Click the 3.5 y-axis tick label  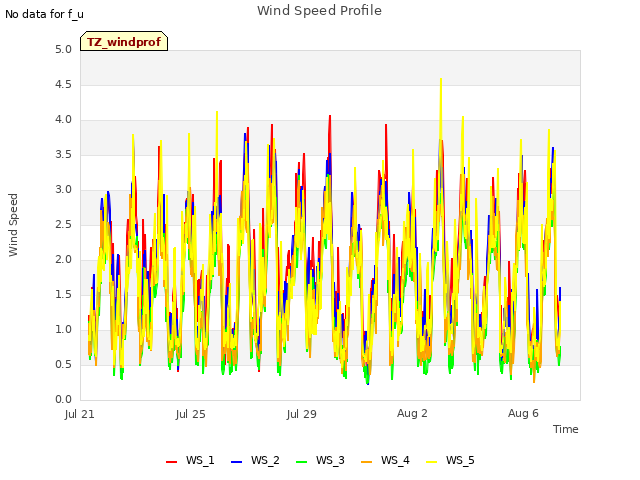(x=63, y=155)
